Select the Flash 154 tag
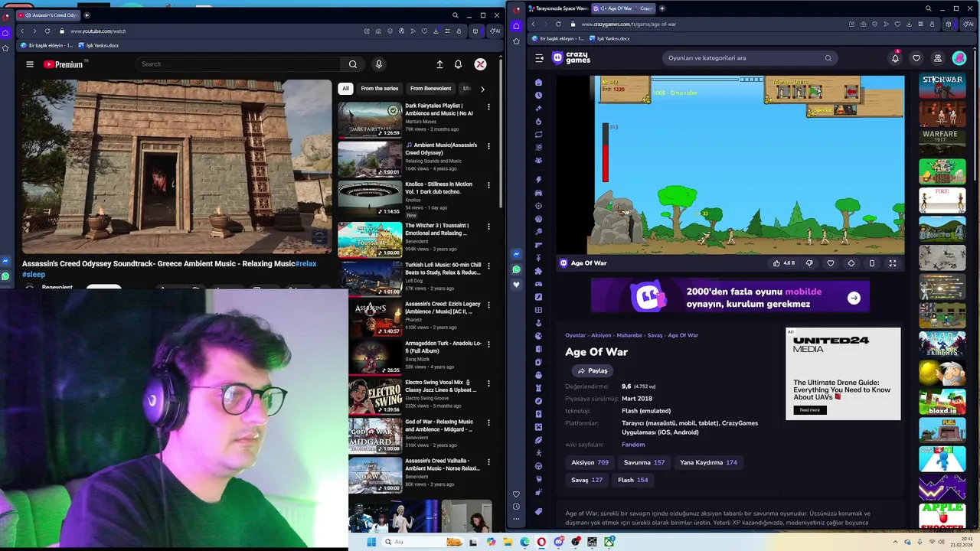 pyautogui.click(x=632, y=481)
